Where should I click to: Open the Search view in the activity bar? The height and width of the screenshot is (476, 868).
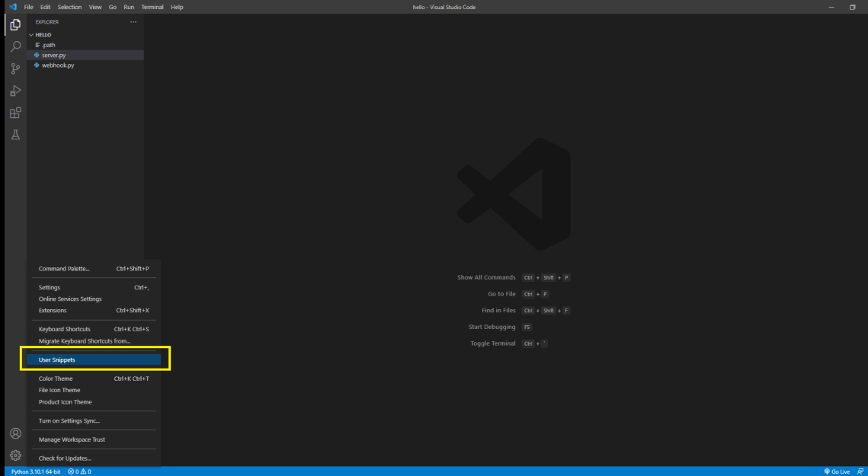[x=14, y=46]
